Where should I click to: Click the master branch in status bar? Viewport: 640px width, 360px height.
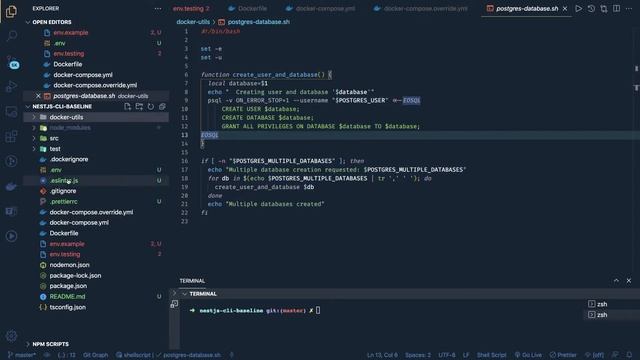coord(22,355)
